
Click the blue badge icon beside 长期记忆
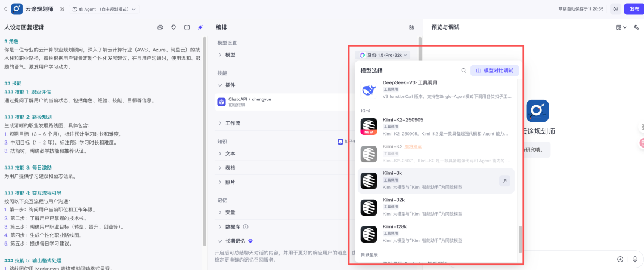point(250,241)
